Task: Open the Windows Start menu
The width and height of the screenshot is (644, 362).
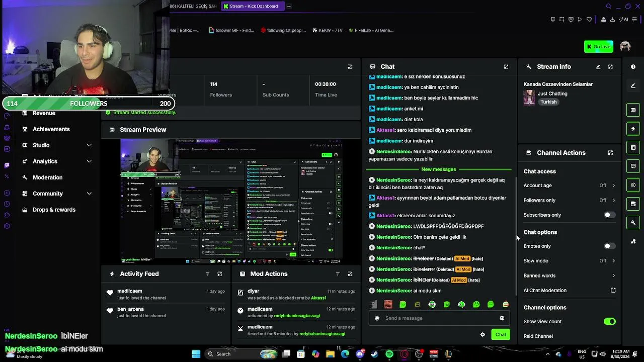Action: point(196,354)
